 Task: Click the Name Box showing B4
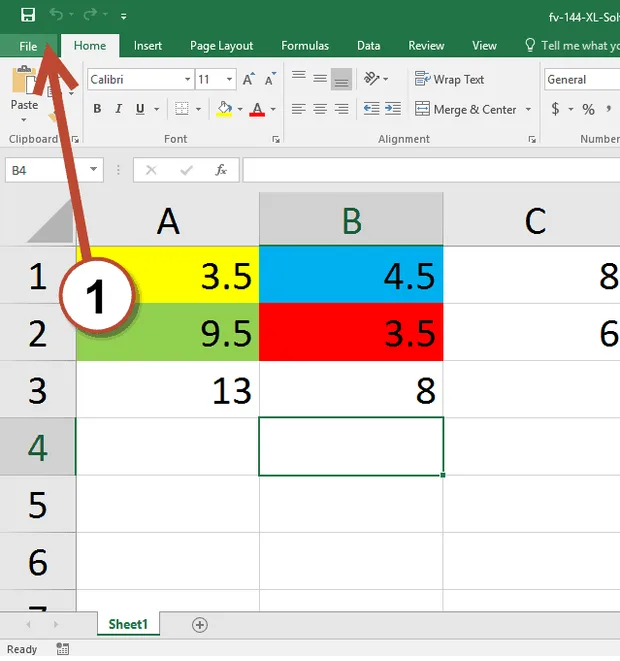click(x=45, y=170)
